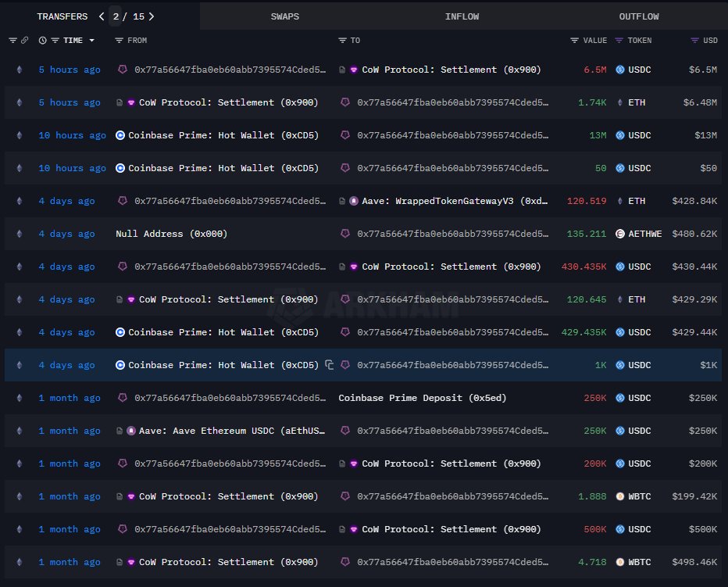
Task: Click the 500K USDC value
Action: [594, 529]
